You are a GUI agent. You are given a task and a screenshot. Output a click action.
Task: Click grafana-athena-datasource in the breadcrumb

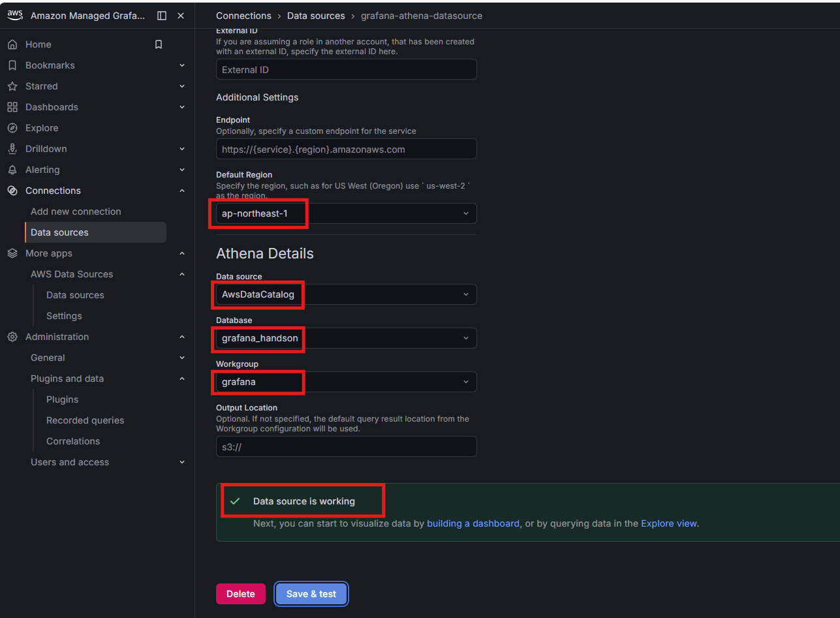coord(422,16)
